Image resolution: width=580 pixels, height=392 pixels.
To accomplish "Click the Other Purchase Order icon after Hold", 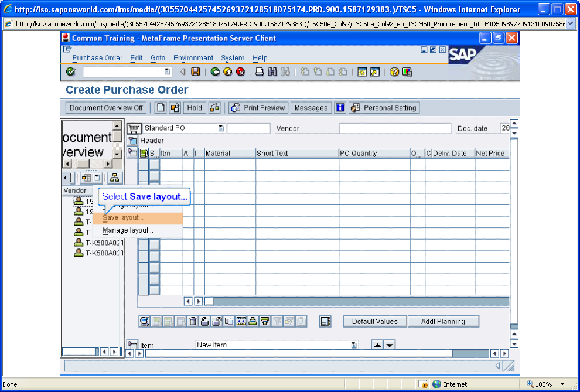I will coord(214,108).
